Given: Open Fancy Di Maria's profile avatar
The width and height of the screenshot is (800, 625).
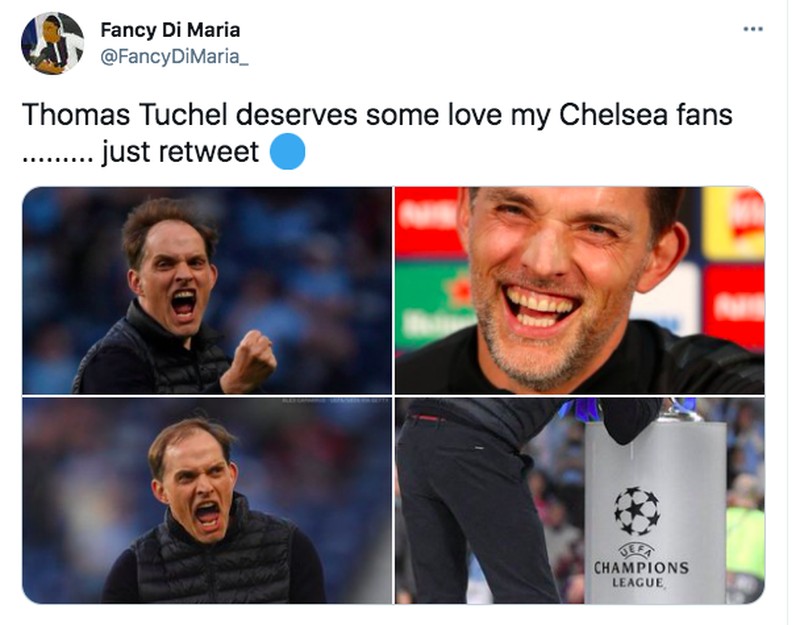Looking at the screenshot, I should coord(52,40).
